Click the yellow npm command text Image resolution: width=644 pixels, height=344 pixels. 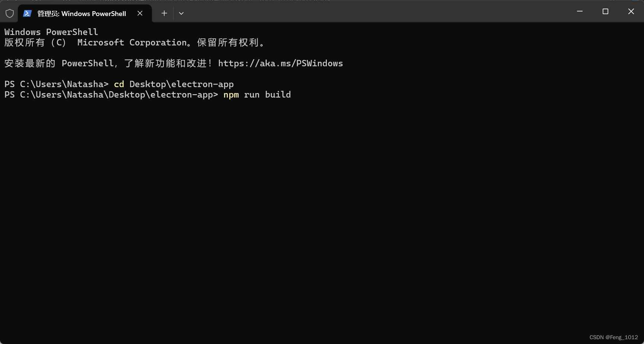click(x=231, y=95)
